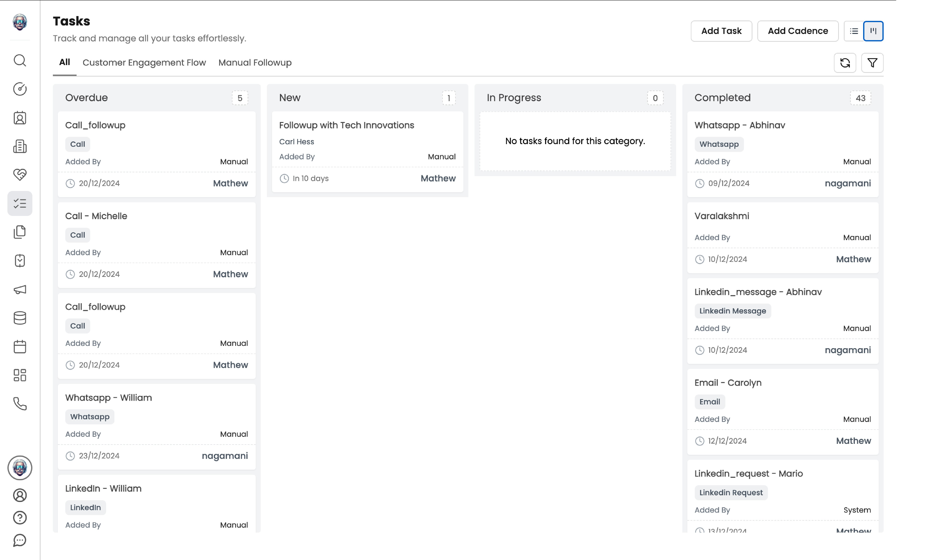936x560 pixels.
Task: Open the calendar icon in sidebar
Action: [20, 346]
